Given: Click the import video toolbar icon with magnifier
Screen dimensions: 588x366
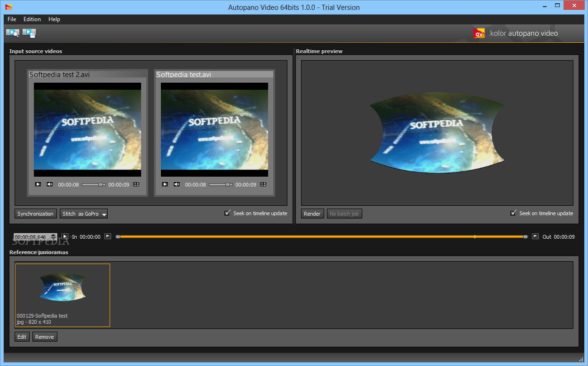Looking at the screenshot, I should coord(12,33).
